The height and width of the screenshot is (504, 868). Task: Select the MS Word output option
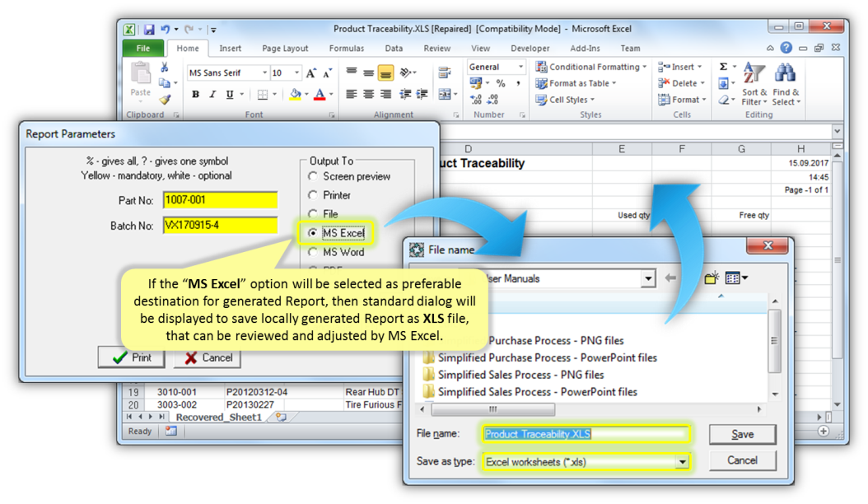[x=313, y=252]
